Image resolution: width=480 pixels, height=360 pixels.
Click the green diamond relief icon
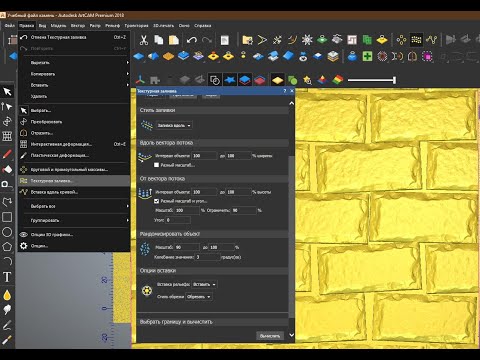pos(322,40)
